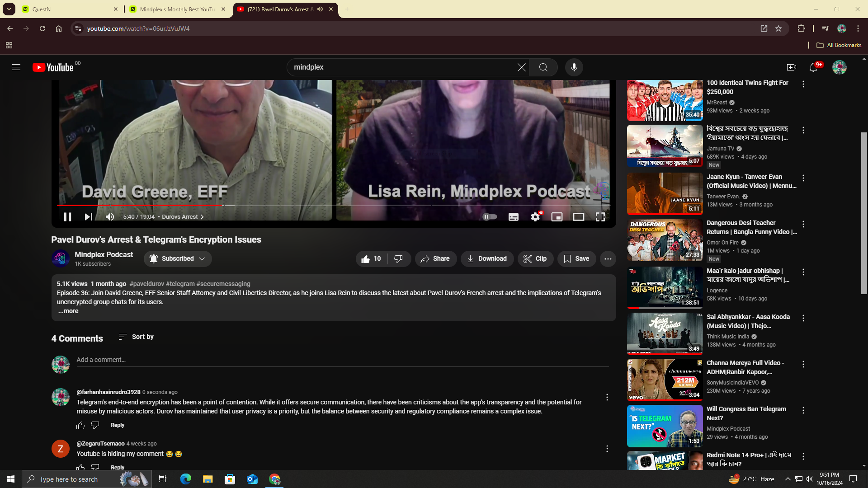Save the video to a playlist
This screenshot has height=488, width=868.
pos(576,259)
